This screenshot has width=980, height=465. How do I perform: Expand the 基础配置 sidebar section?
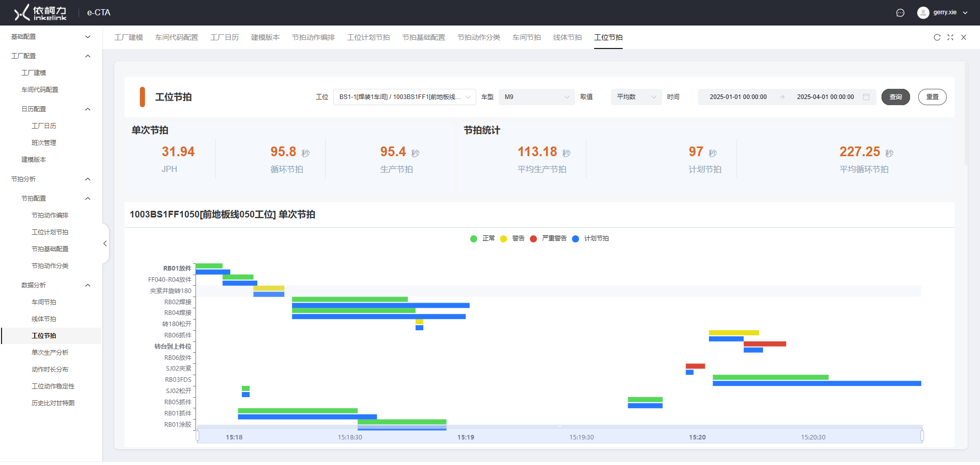51,37
